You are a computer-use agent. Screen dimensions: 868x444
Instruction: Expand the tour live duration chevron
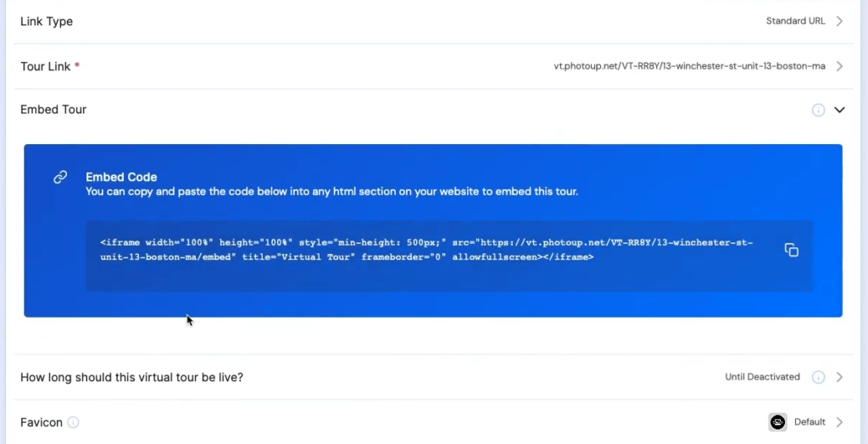click(839, 377)
